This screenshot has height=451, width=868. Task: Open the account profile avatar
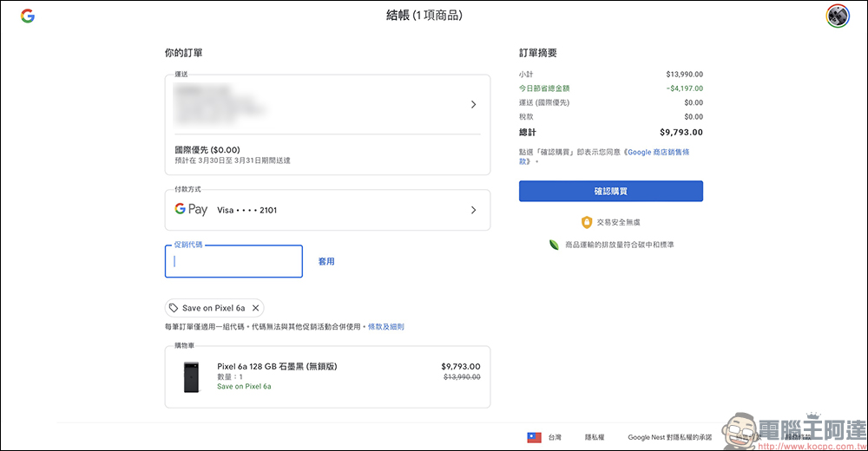coord(838,16)
